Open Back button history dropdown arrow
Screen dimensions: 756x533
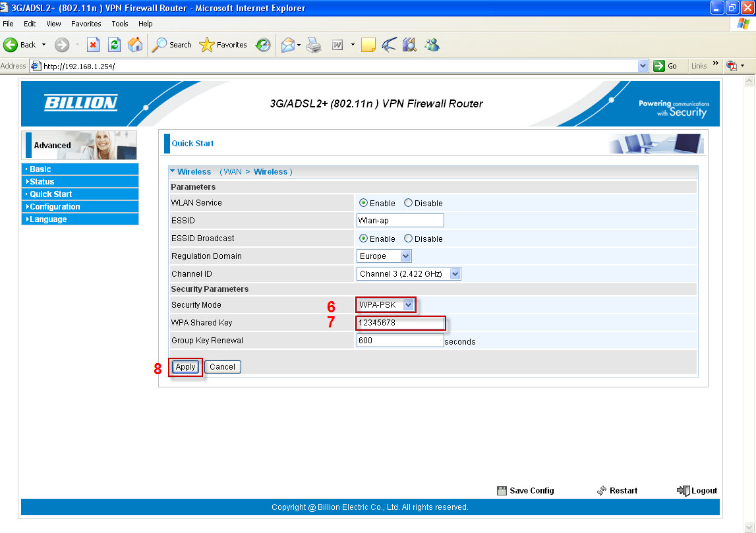pyautogui.click(x=44, y=45)
